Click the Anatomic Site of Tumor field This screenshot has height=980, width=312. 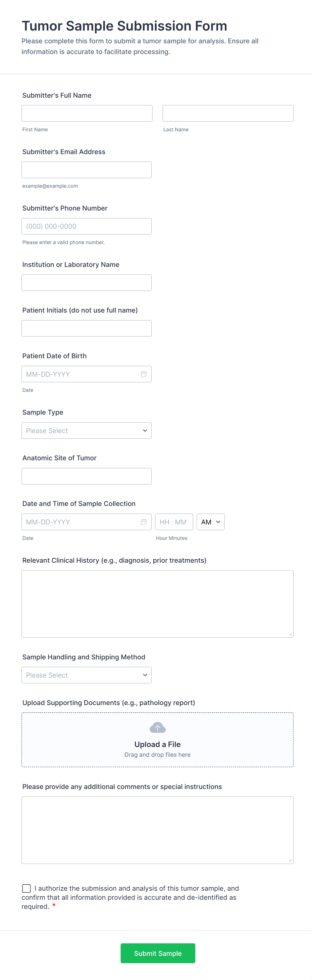87,476
